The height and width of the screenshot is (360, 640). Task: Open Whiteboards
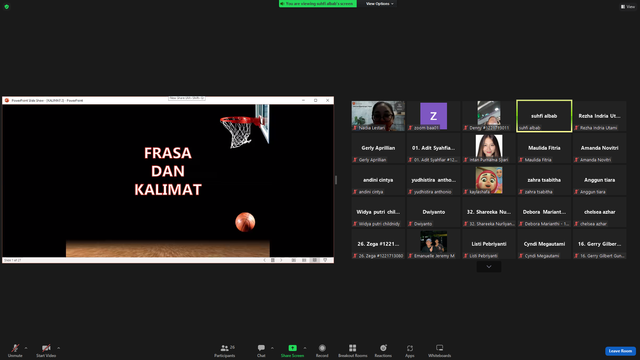coord(440,350)
